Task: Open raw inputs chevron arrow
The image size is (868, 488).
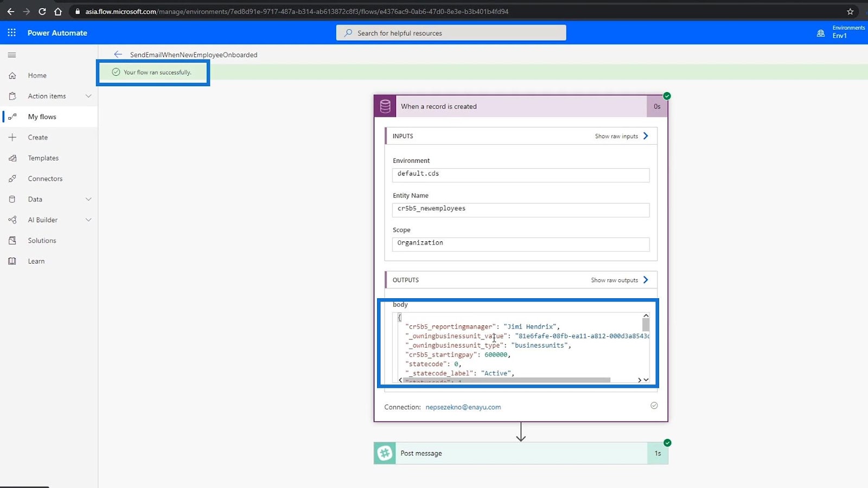Action: (646, 136)
